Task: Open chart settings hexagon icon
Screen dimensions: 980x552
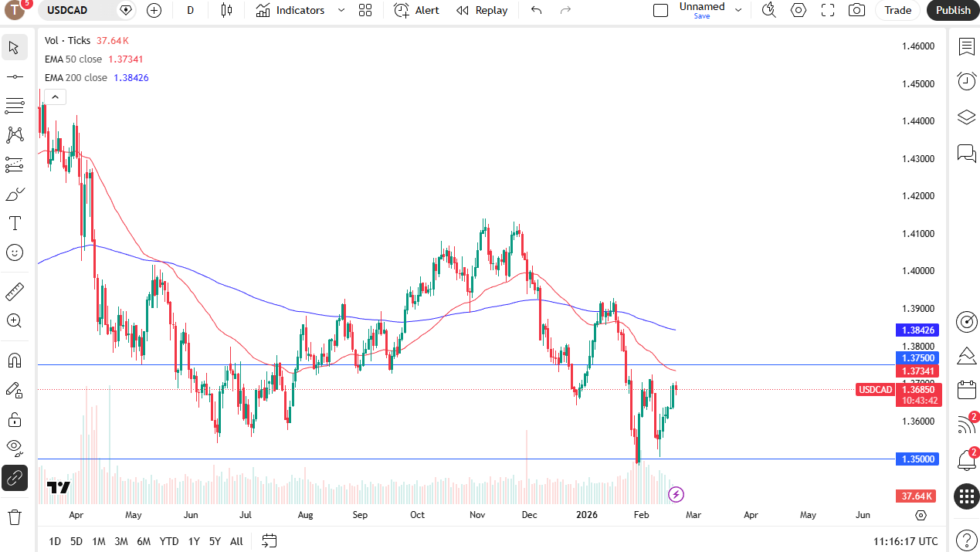Action: [x=799, y=10]
